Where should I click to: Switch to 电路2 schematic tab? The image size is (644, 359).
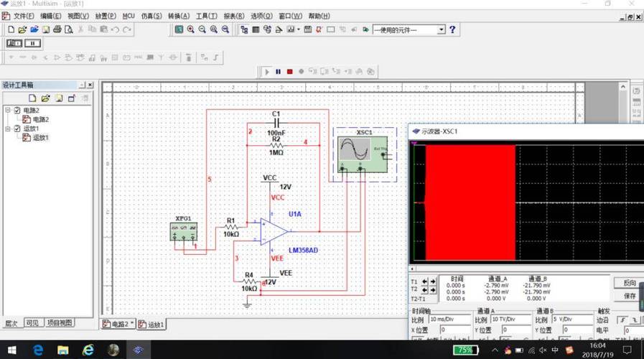pos(118,324)
